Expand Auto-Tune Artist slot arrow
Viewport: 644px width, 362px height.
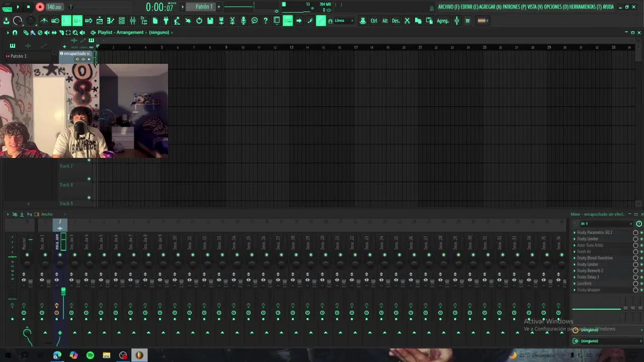coord(575,245)
